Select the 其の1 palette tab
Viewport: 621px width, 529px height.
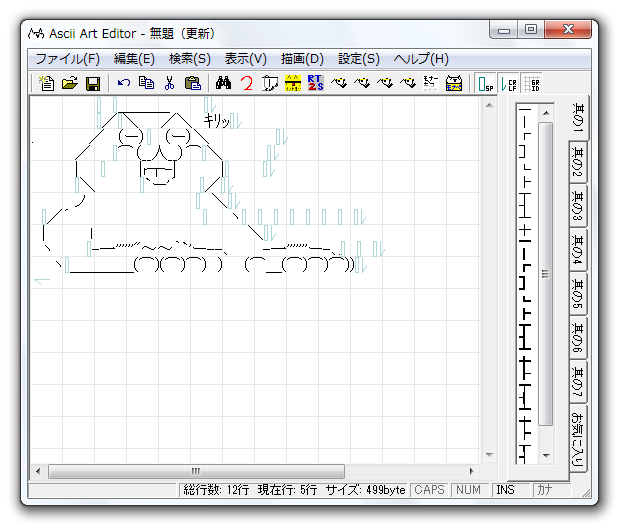(579, 118)
